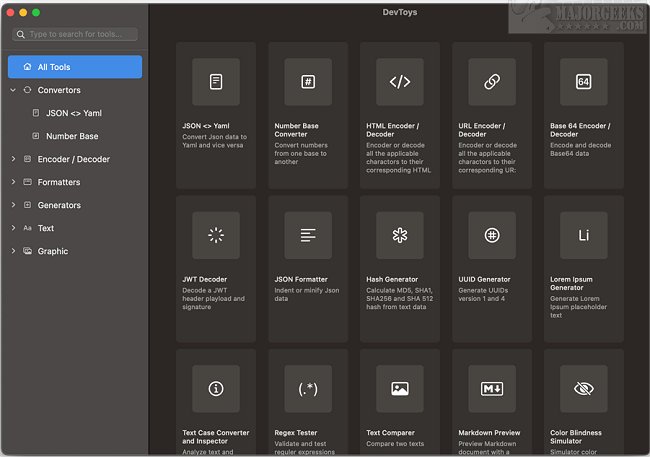Select Number Base in sidebar
This screenshot has width=650, height=457.
coord(72,136)
